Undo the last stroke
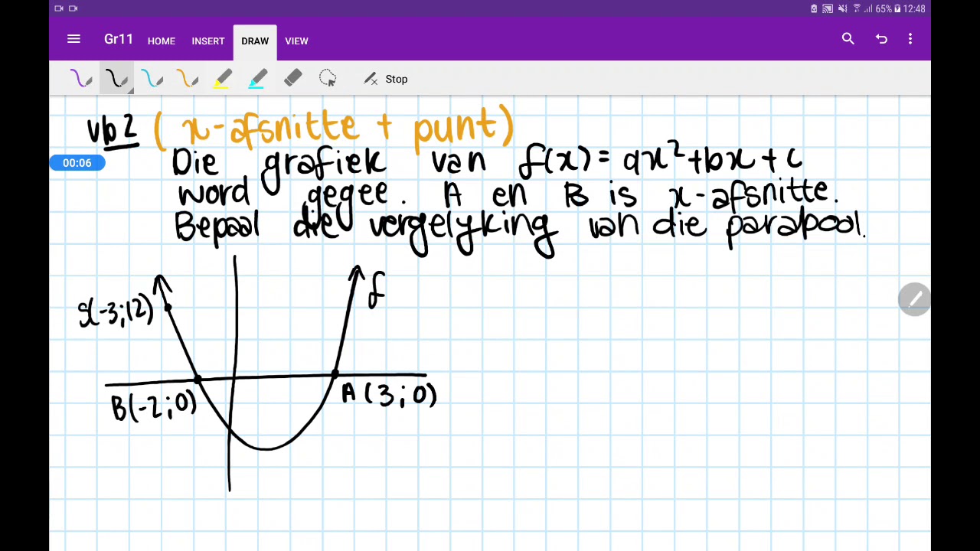The height and width of the screenshot is (551, 980). click(x=881, y=39)
